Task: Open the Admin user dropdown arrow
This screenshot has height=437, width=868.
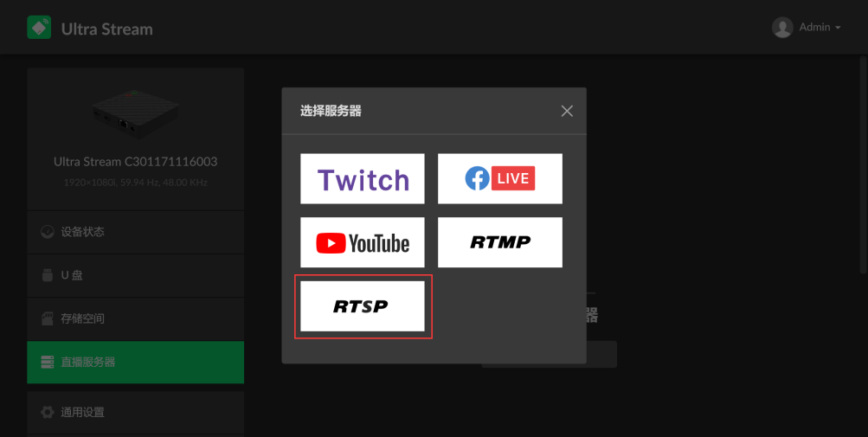Action: coord(838,28)
